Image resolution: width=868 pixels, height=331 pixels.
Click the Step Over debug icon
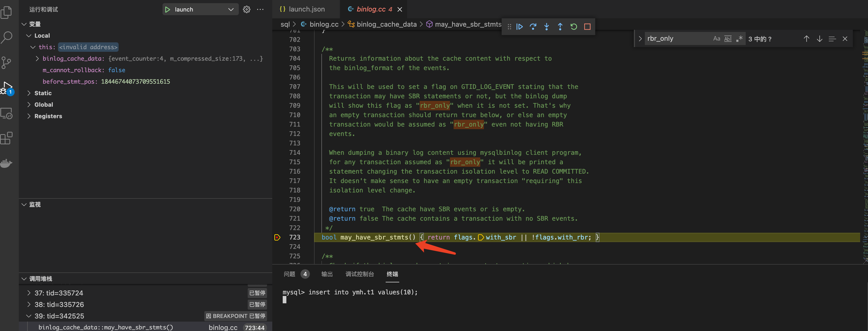(x=533, y=27)
